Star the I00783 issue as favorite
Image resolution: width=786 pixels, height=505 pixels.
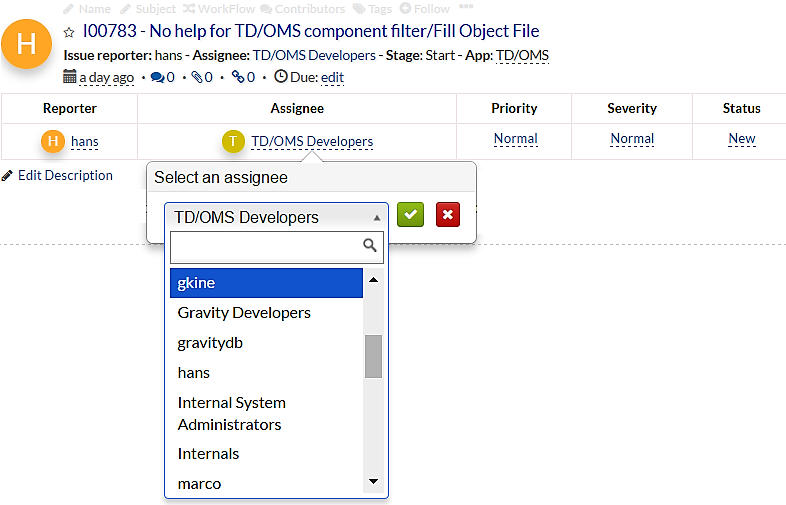click(x=69, y=32)
